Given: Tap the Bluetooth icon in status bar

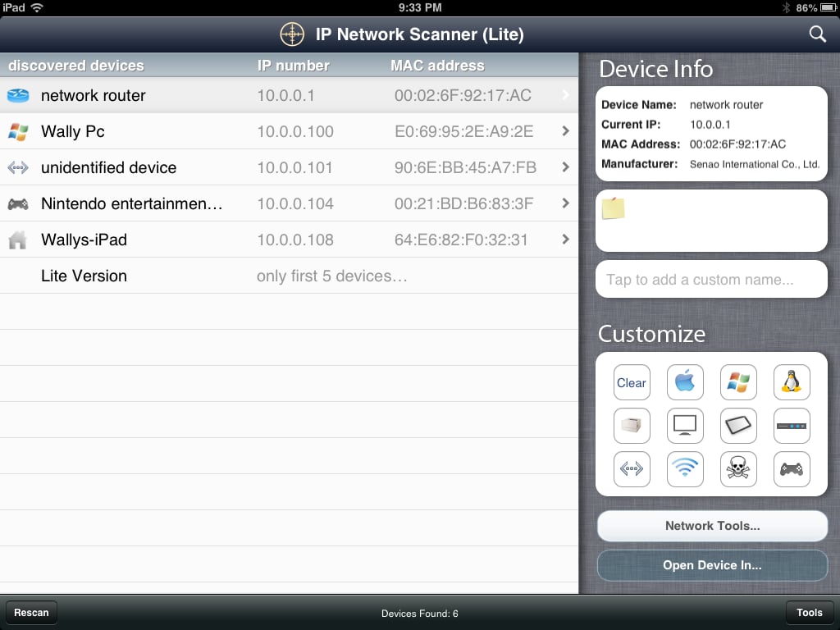Looking at the screenshot, I should (786, 7).
